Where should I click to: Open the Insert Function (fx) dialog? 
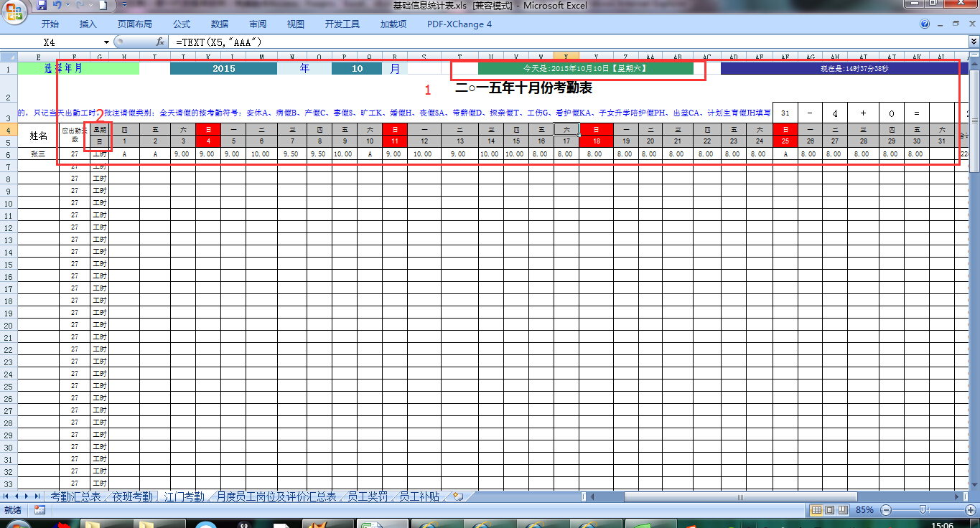tap(160, 42)
